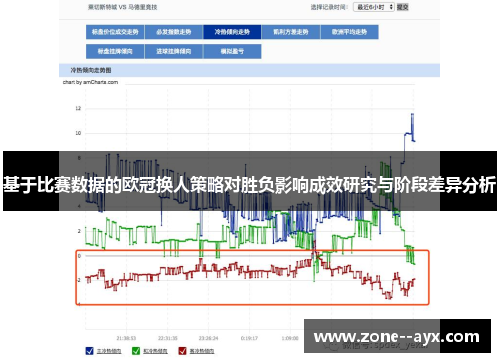Click the blue series peak near value 12
The image size is (500, 362).
point(413,115)
